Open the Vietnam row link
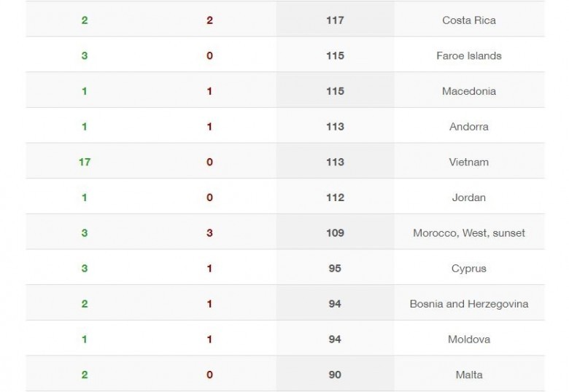Screen dimensions: 569x392 pyautogui.click(x=469, y=162)
